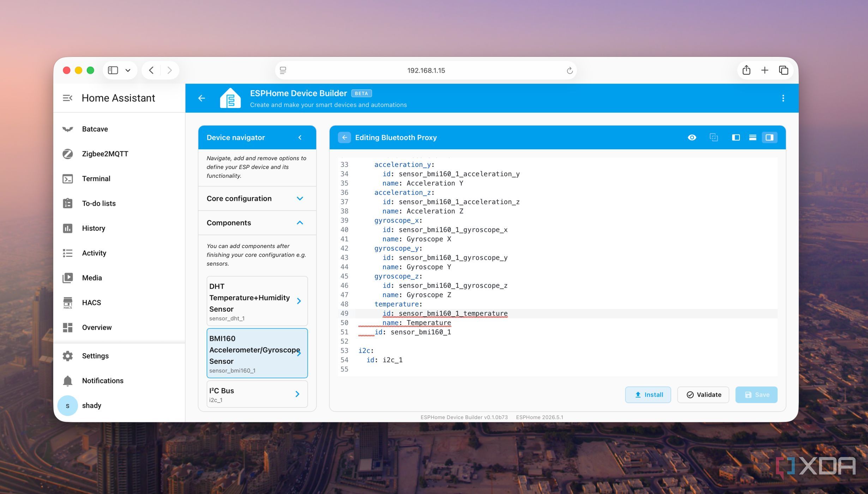Expand the Core configuration section

coord(257,199)
